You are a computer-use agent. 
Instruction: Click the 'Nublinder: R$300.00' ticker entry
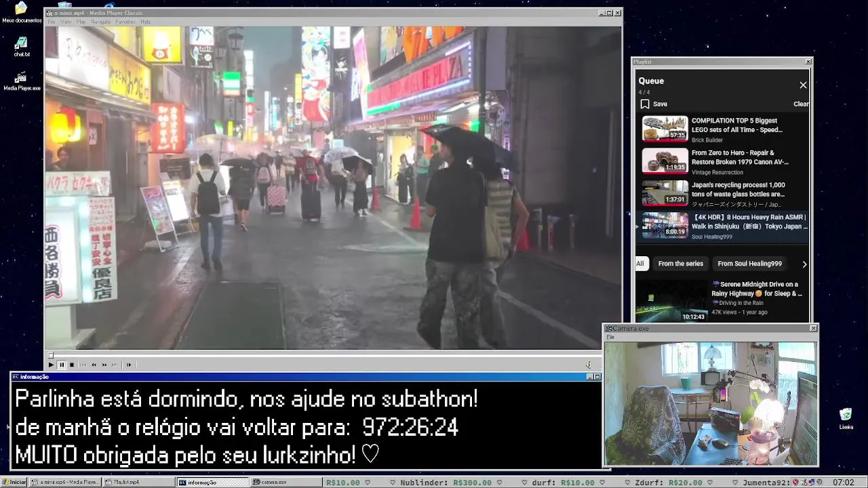click(x=446, y=483)
